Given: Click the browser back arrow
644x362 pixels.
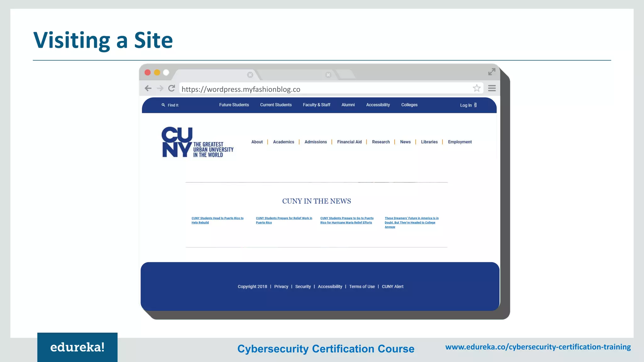Looking at the screenshot, I should point(148,88).
